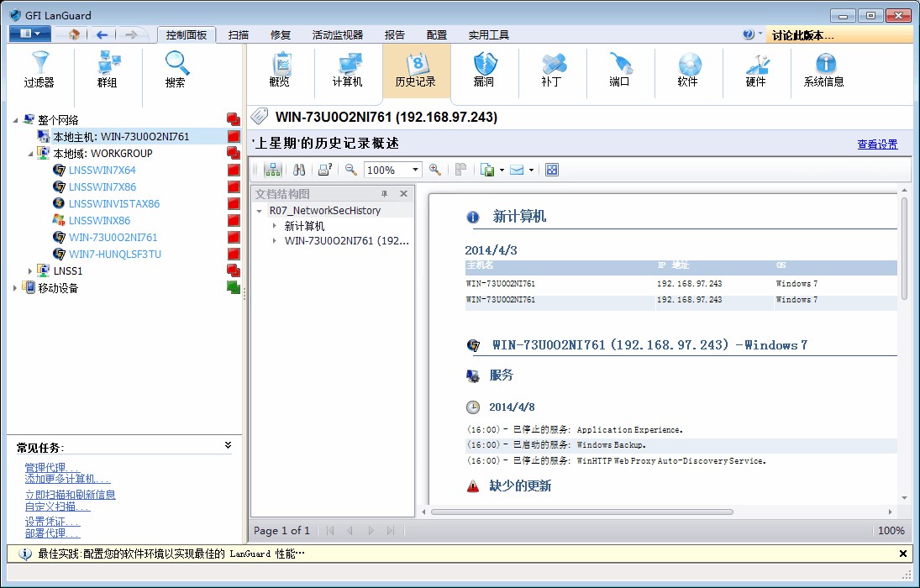Expand WIN-73U0O2NI761 in the document map

[275, 240]
